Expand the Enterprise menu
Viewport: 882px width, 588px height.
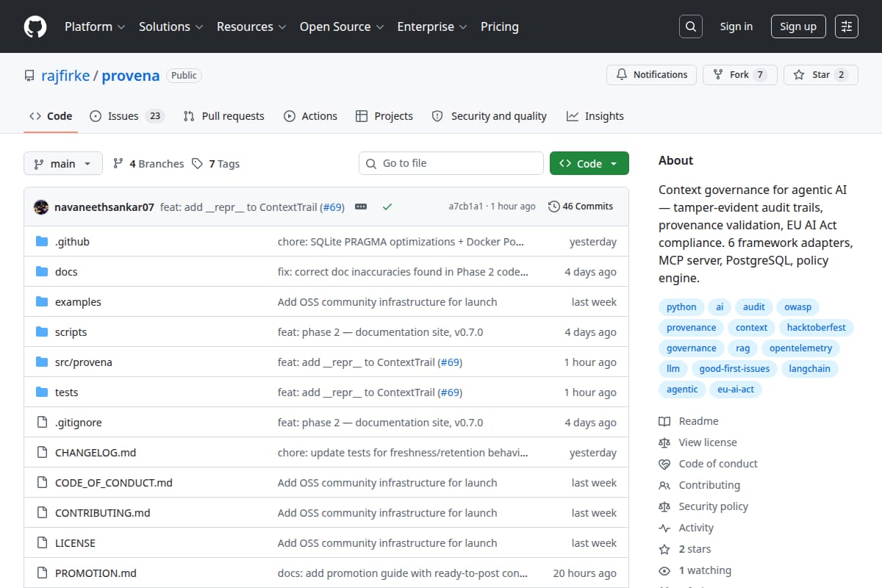pyautogui.click(x=432, y=26)
